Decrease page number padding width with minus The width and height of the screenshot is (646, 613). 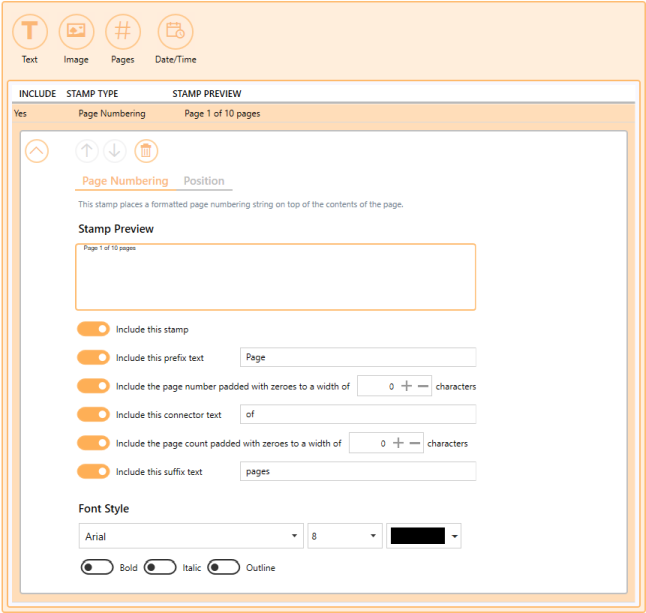coord(423,386)
